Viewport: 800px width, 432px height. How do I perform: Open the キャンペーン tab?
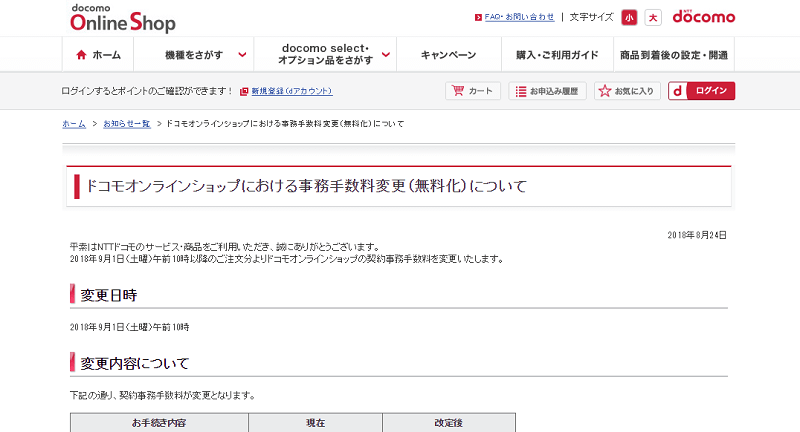448,55
